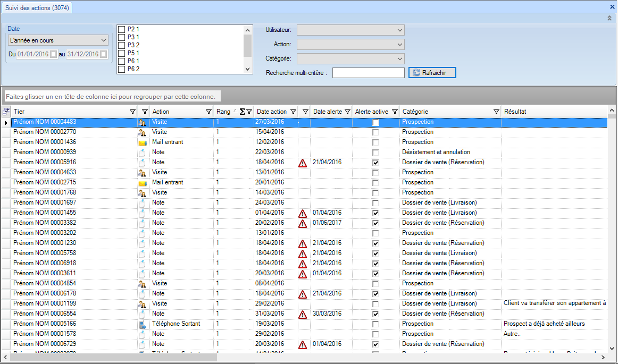Click the Recherche multi-critère input field

coord(368,73)
